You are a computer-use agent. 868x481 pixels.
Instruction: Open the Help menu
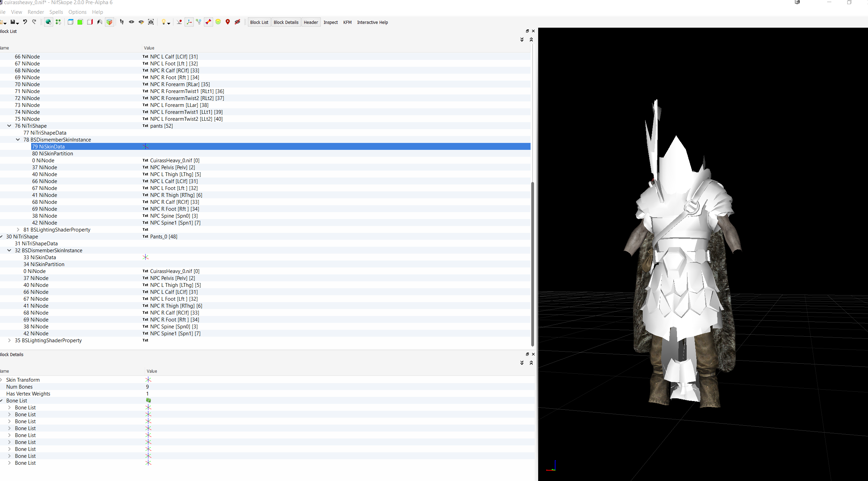click(98, 12)
